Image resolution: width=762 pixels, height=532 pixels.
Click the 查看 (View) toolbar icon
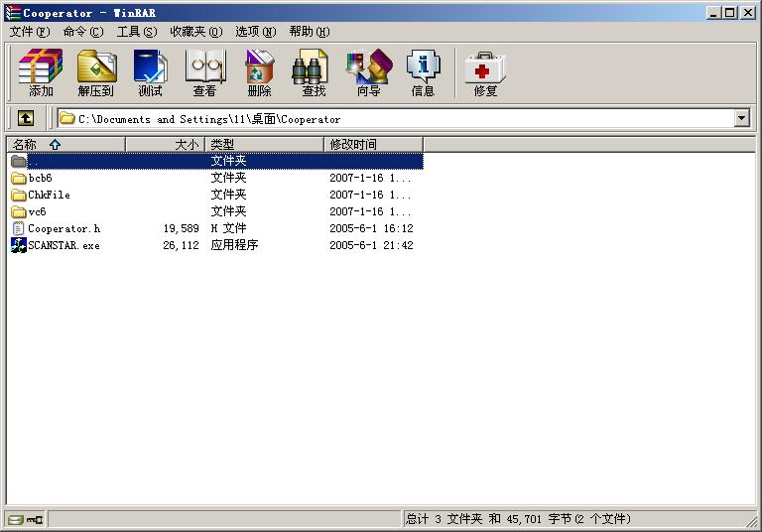pos(204,66)
